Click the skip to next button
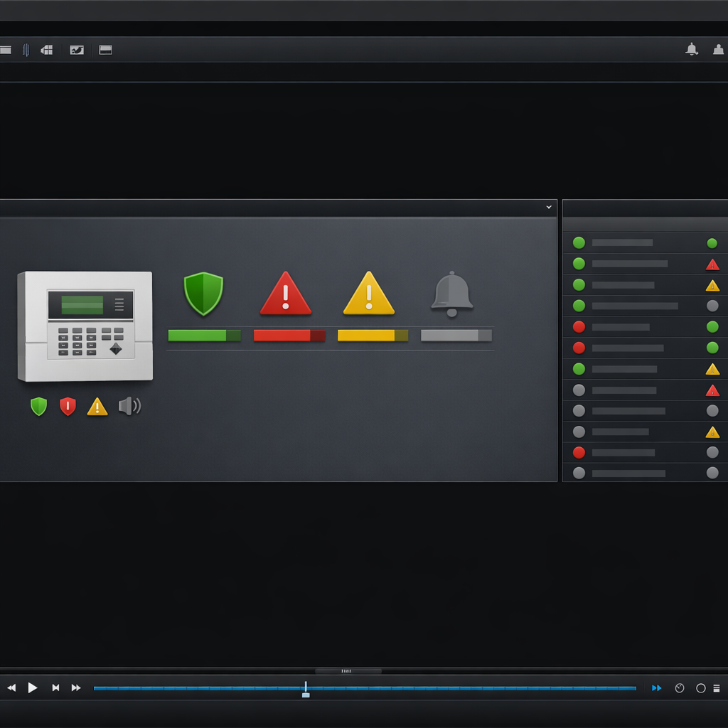Image resolution: width=728 pixels, height=728 pixels. [x=55, y=687]
